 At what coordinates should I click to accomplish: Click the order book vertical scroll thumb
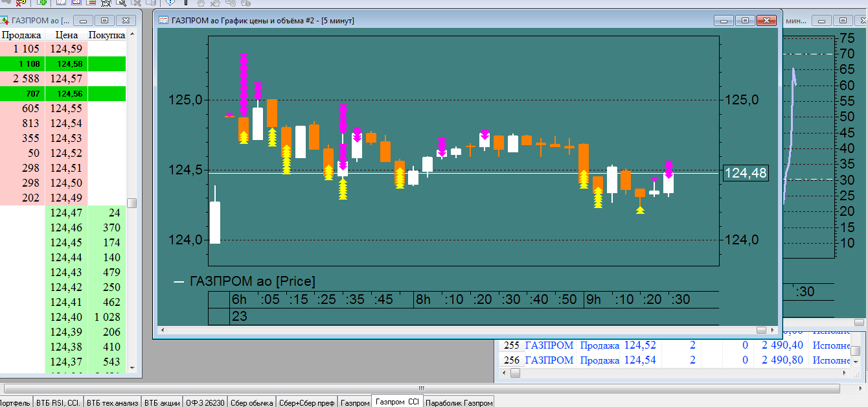[x=132, y=203]
